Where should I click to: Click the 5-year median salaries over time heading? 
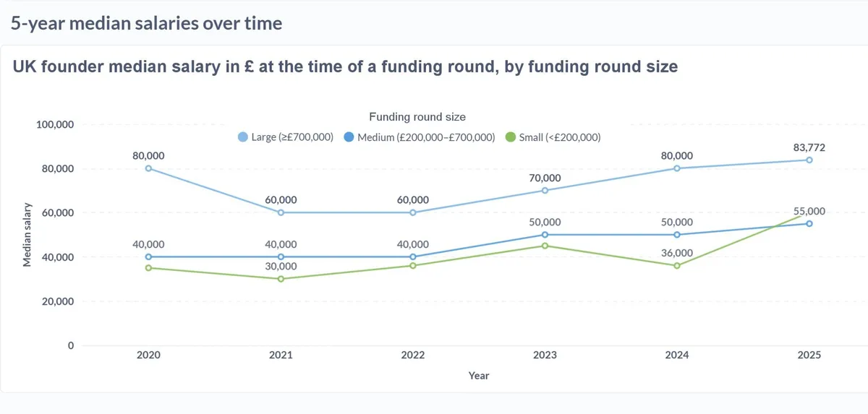[146, 23]
